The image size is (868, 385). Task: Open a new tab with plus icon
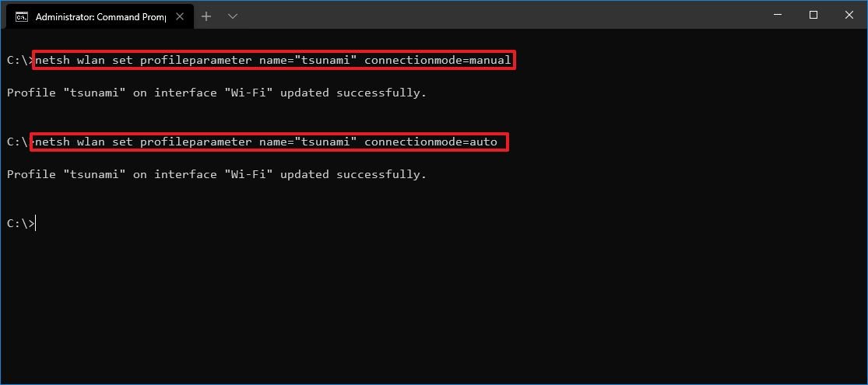206,16
